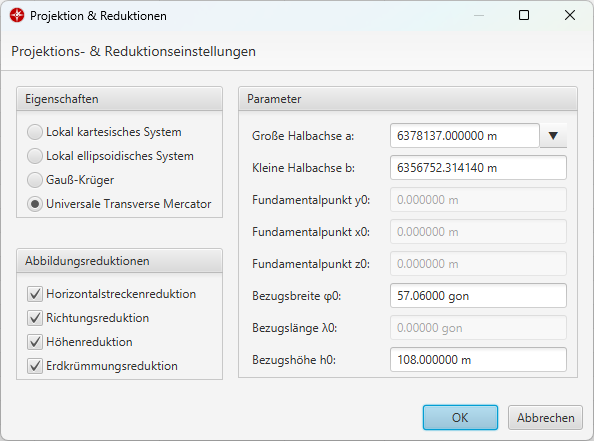The width and height of the screenshot is (594, 441).
Task: Toggle the Horizontalstreckenreduktion checkbox
Action: pos(35,294)
